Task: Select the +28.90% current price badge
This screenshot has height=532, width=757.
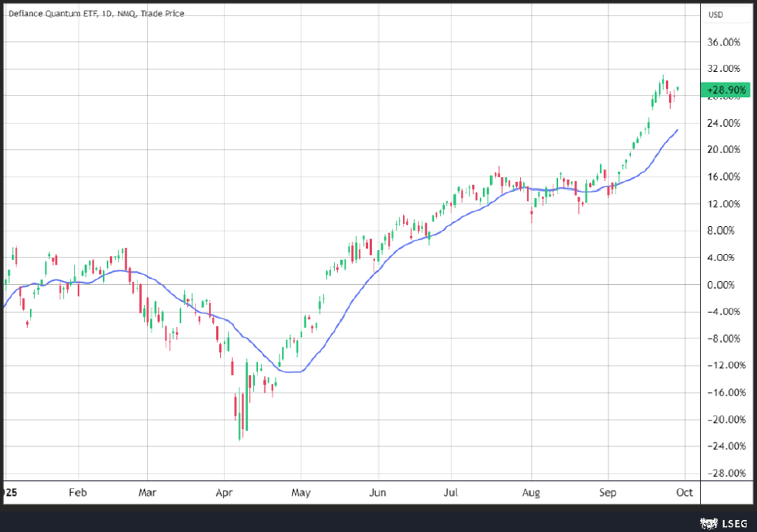Action: [x=726, y=90]
